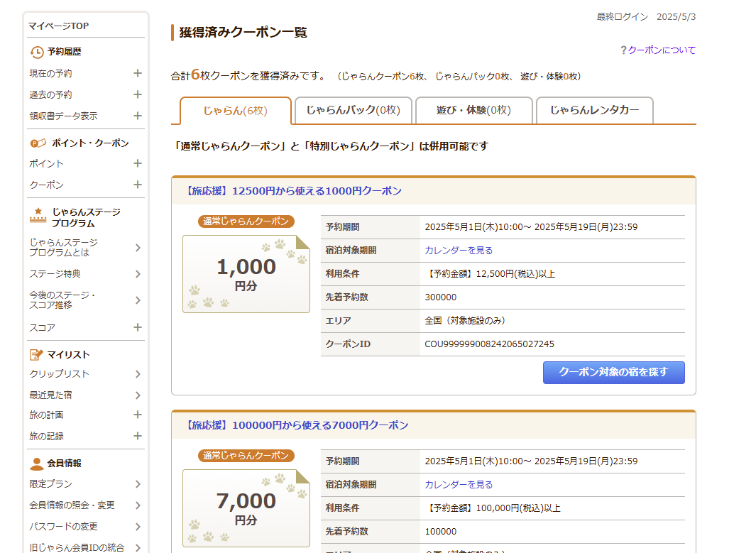Click the 【予約金額】12,500円(税込)以上 condition
This screenshot has height=553, width=756.
click(x=490, y=274)
